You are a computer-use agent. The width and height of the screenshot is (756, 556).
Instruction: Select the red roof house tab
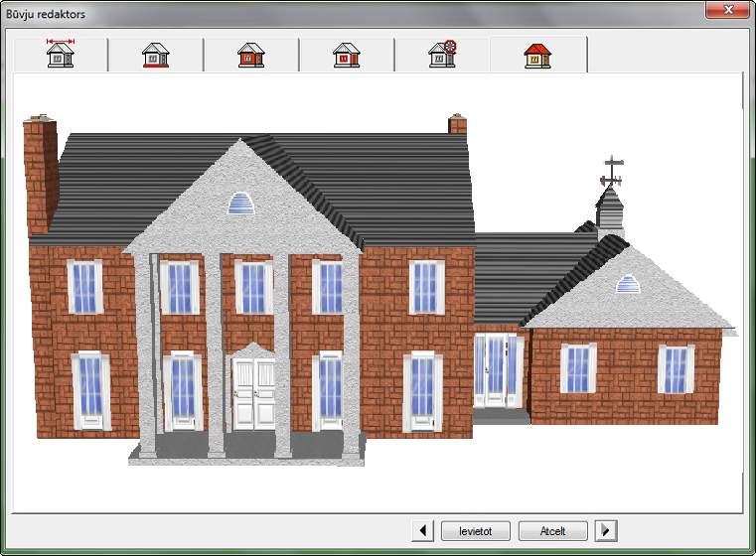[537, 55]
